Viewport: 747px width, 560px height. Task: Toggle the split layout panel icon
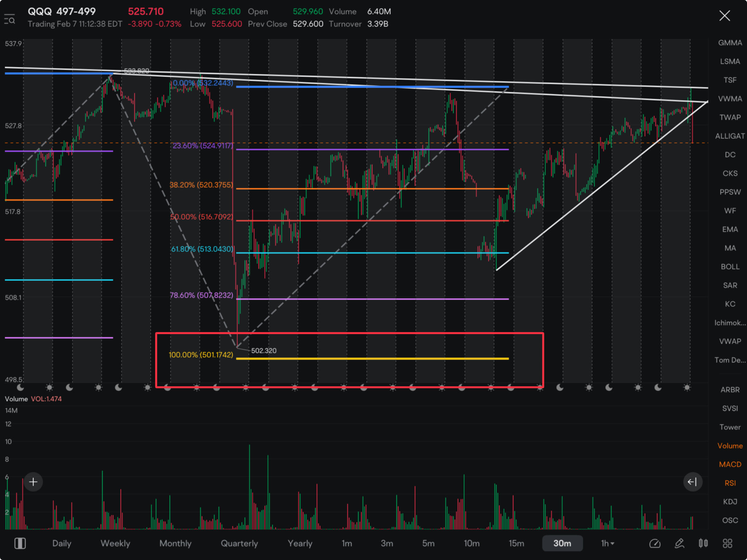pyautogui.click(x=20, y=543)
